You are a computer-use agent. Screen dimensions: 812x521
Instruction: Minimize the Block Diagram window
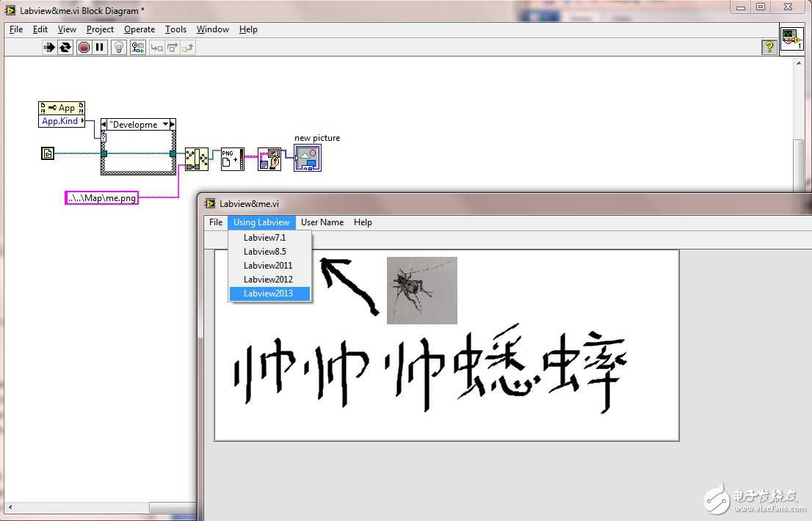pyautogui.click(x=741, y=7)
